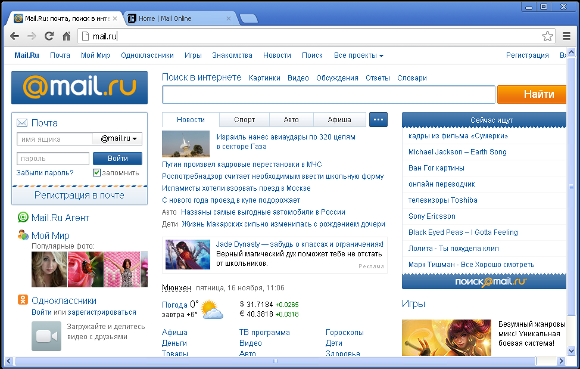Expand the Все проекты dropdown menu
580x369 pixels.
358,55
